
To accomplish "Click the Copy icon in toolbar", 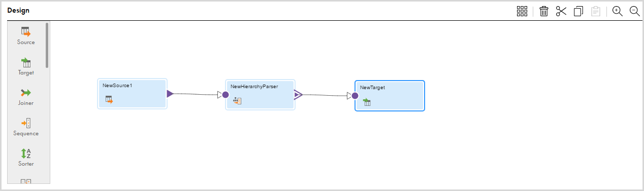I will click(x=578, y=11).
